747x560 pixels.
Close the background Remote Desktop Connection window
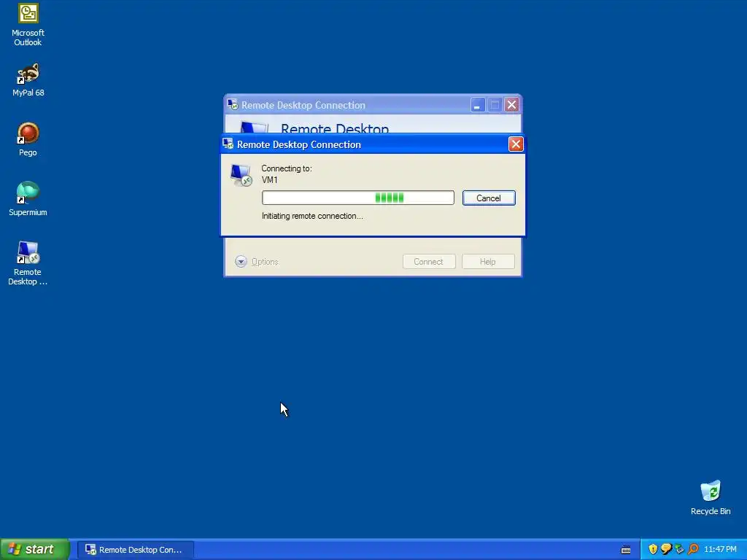point(511,105)
